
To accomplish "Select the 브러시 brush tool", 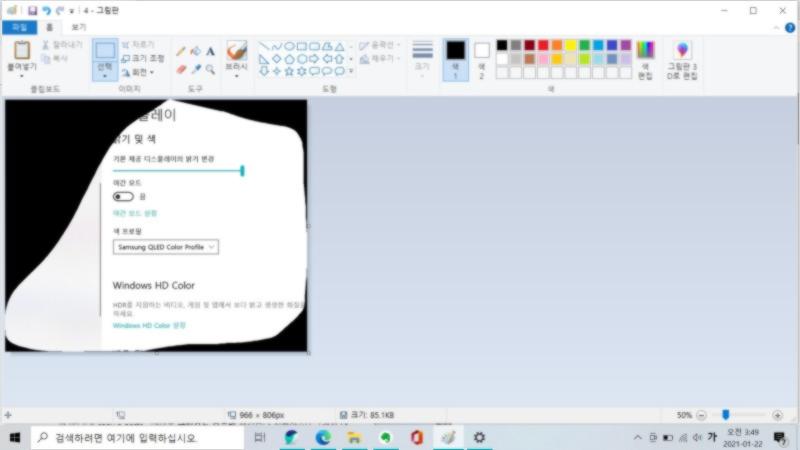I will 237,51.
